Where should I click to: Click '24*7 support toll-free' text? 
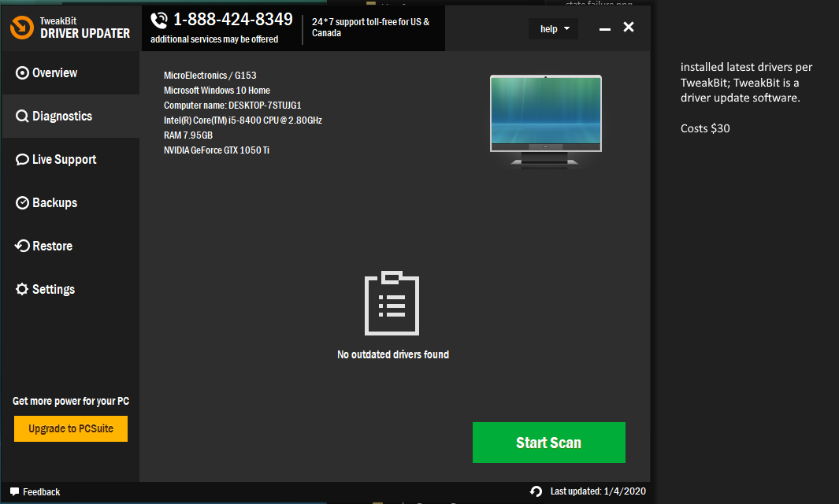[x=370, y=28]
